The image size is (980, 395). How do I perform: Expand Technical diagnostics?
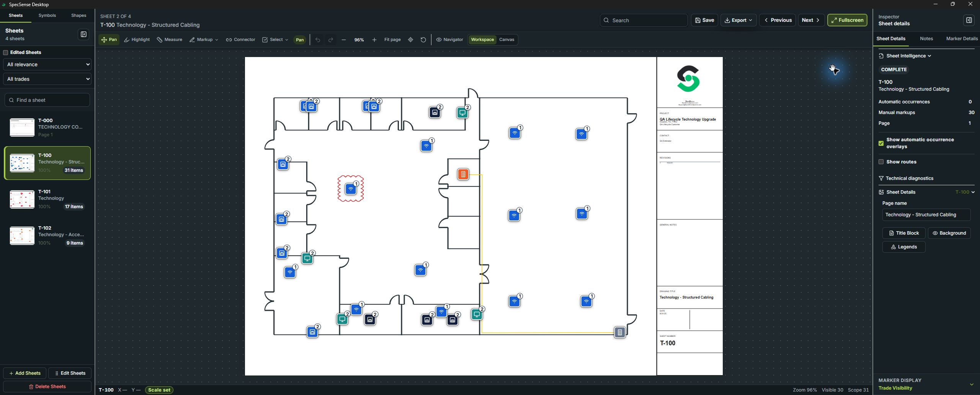click(x=906, y=178)
